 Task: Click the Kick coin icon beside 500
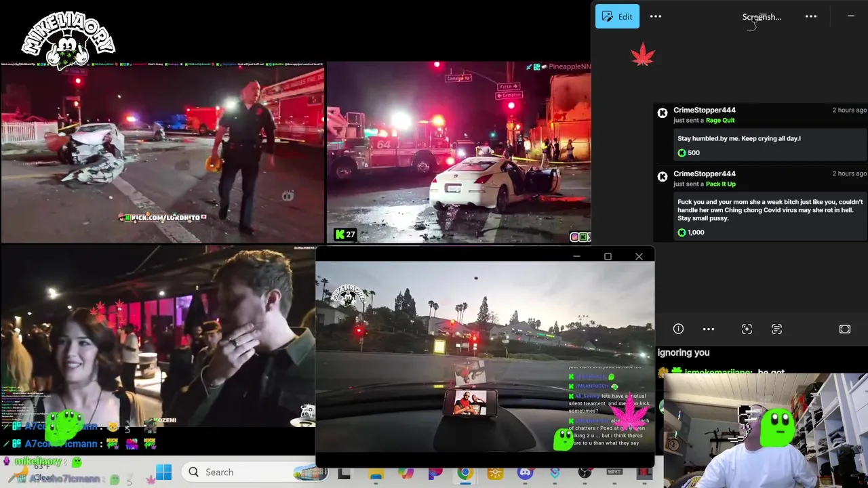point(682,152)
